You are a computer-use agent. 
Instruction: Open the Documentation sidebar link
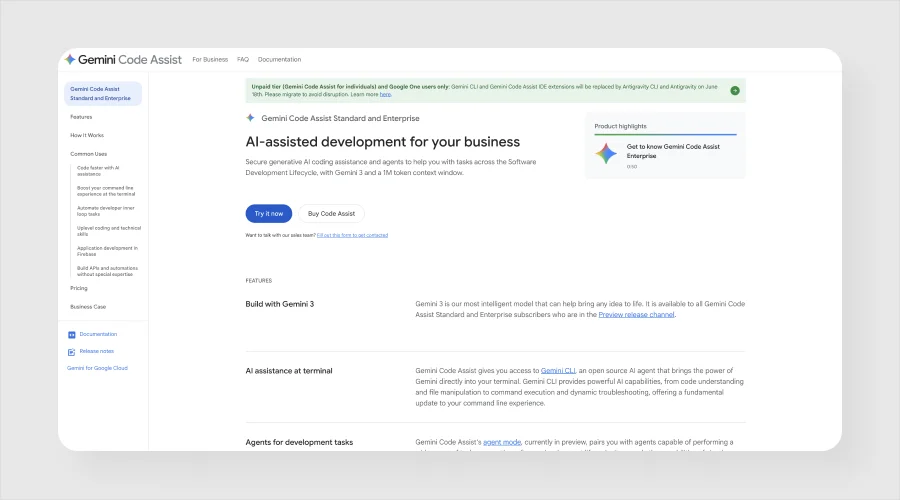[98, 334]
